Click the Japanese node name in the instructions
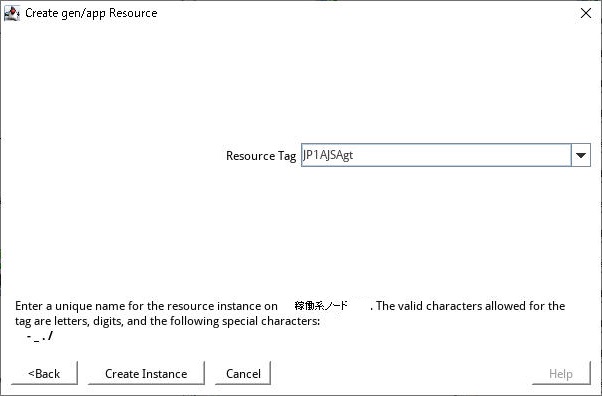The height and width of the screenshot is (396, 602). [x=321, y=306]
